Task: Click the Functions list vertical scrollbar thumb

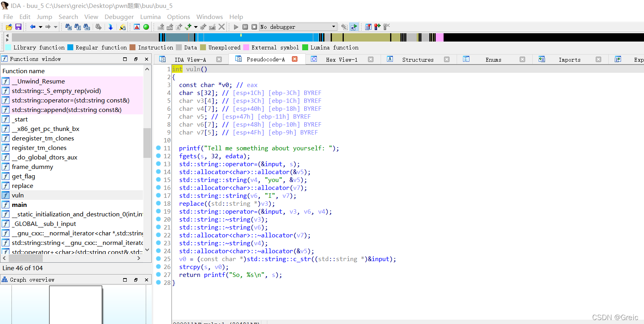Action: point(147,142)
